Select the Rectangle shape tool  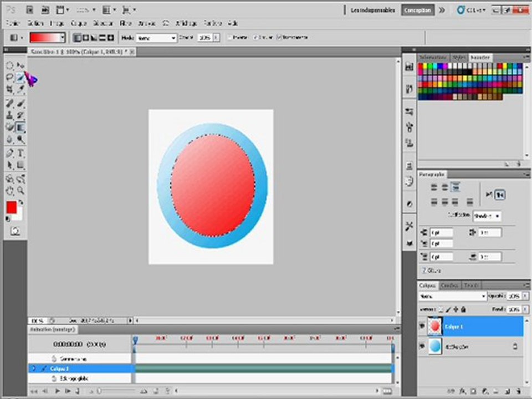pyautogui.click(x=21, y=165)
